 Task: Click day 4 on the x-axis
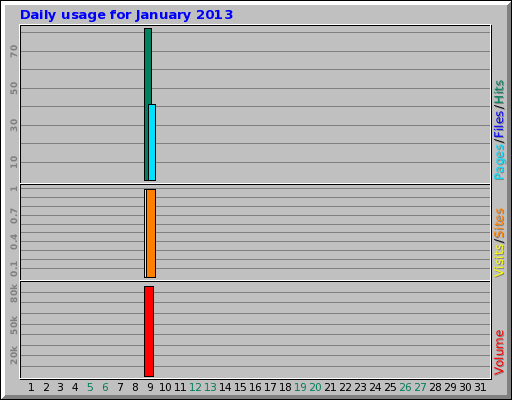click(75, 387)
